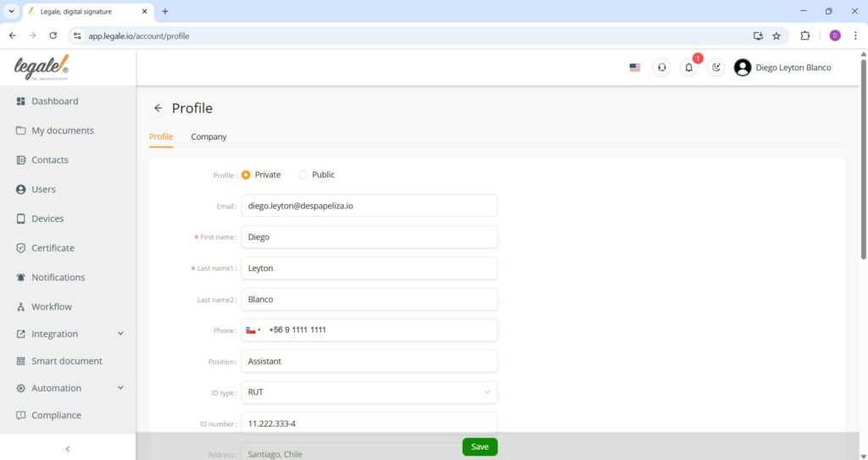Viewport: 868px width, 460px height.
Task: Open the Dashboard icon in sidebar
Action: 20,102
